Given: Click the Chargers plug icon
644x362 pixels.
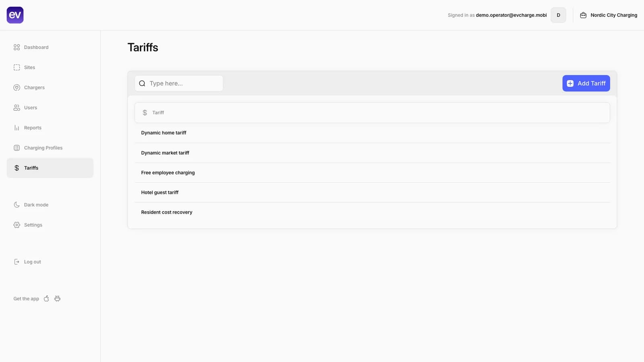Looking at the screenshot, I should click(17, 87).
